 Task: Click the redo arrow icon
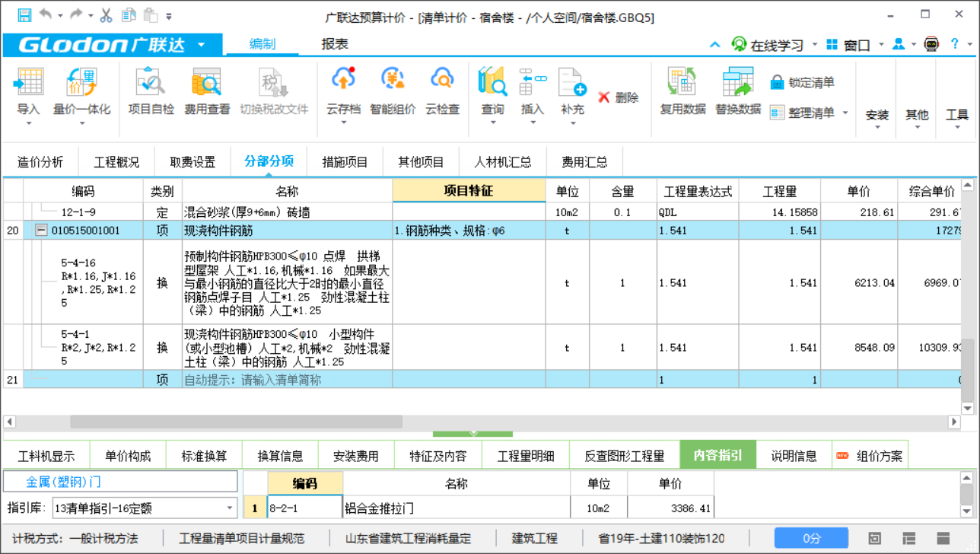pyautogui.click(x=76, y=15)
